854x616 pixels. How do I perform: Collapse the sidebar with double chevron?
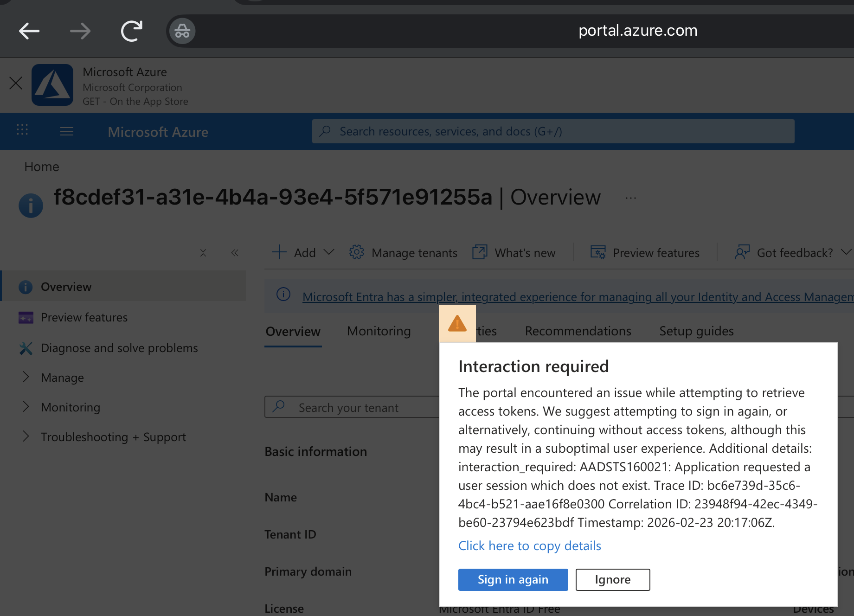(x=235, y=253)
